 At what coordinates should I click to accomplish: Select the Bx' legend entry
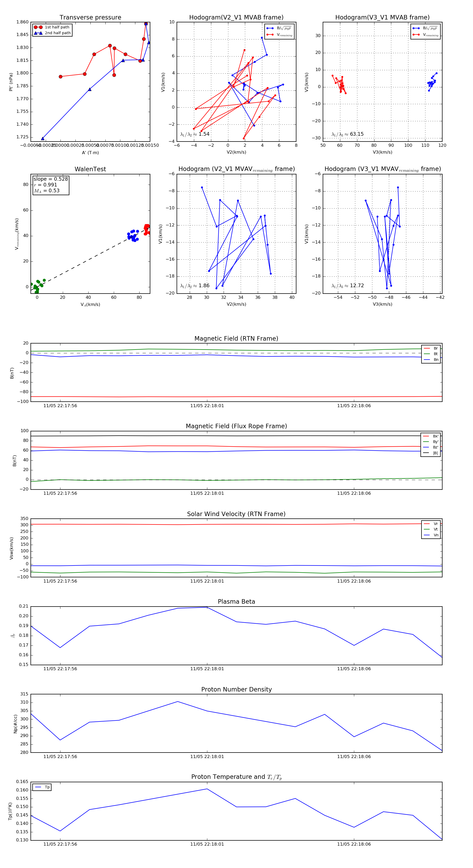[431, 436]
